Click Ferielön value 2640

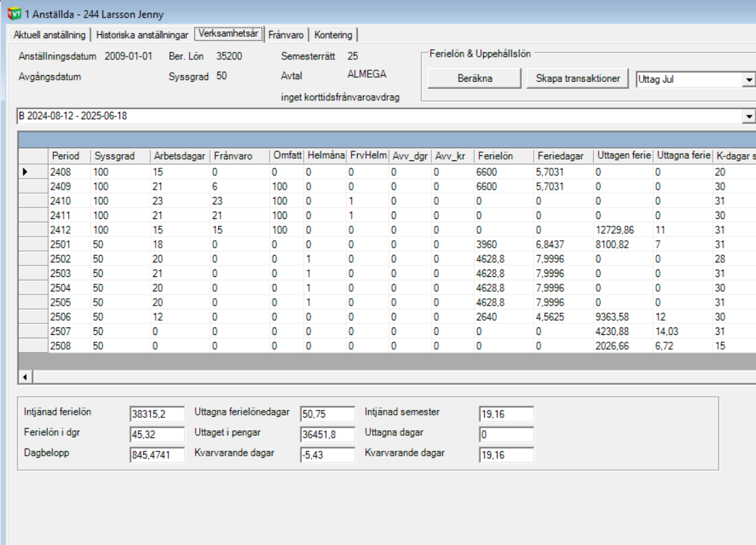(504, 316)
